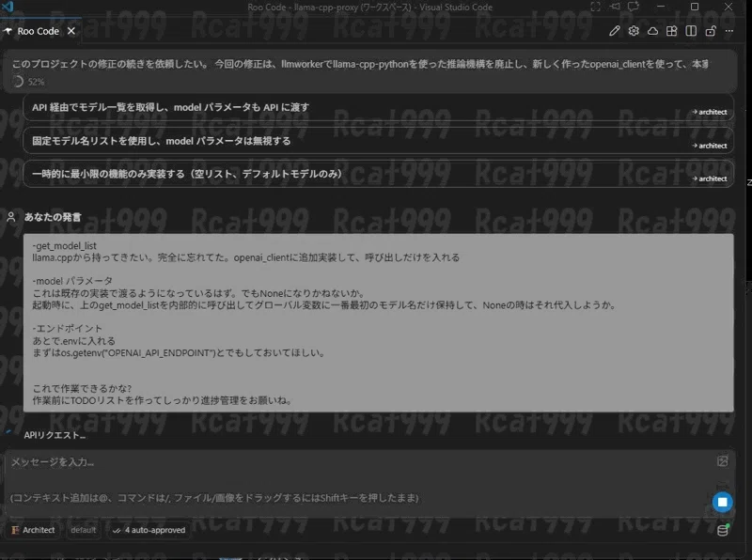This screenshot has width=752, height=560.
Task: Open Roo Code settings gear
Action: coord(634,31)
